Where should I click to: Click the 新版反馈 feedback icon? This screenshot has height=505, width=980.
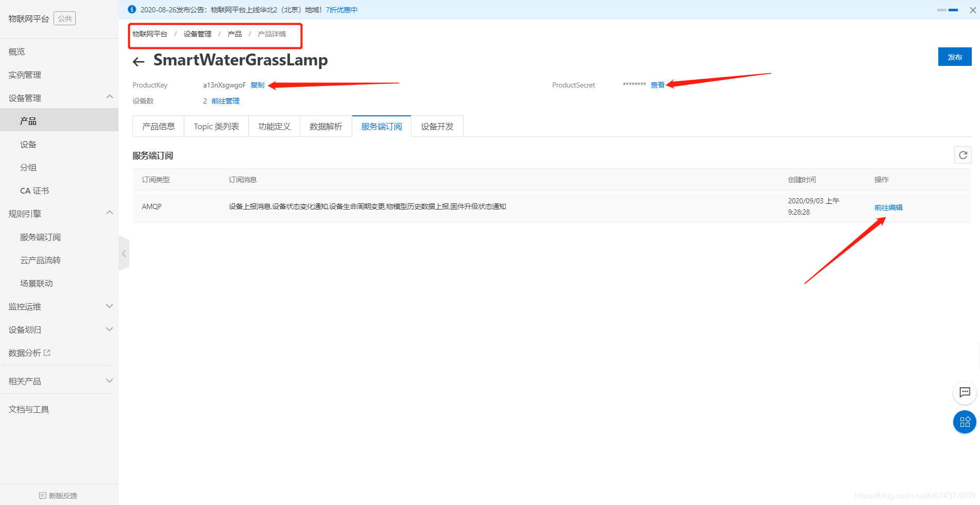pyautogui.click(x=42, y=496)
